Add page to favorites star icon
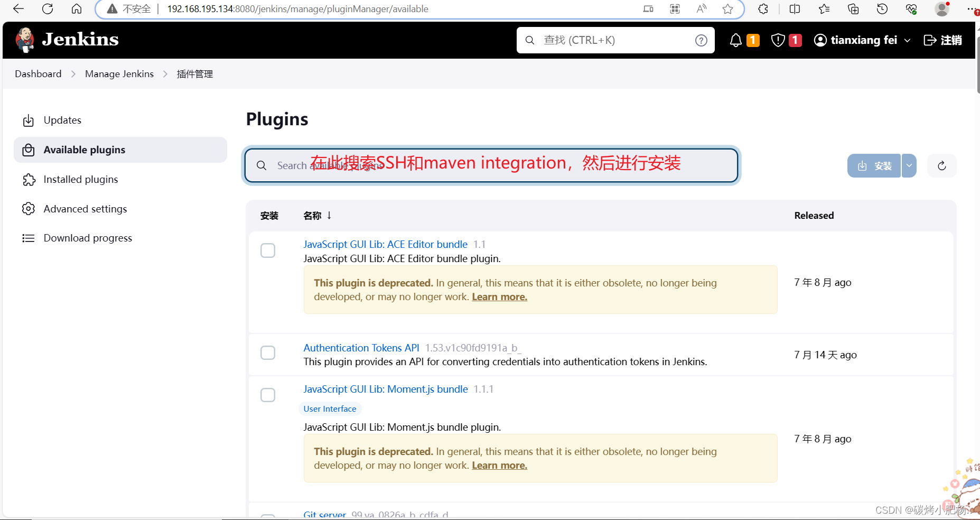The height and width of the screenshot is (520, 980). tap(728, 9)
